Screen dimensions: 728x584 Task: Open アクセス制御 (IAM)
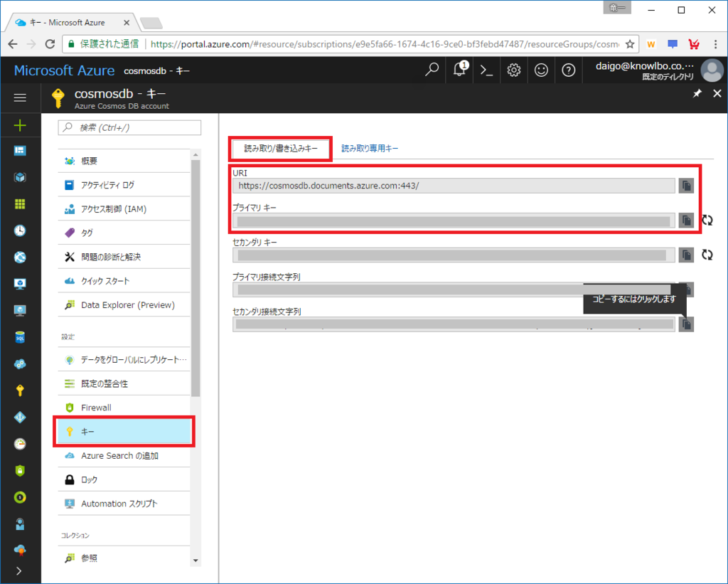pyautogui.click(x=124, y=209)
